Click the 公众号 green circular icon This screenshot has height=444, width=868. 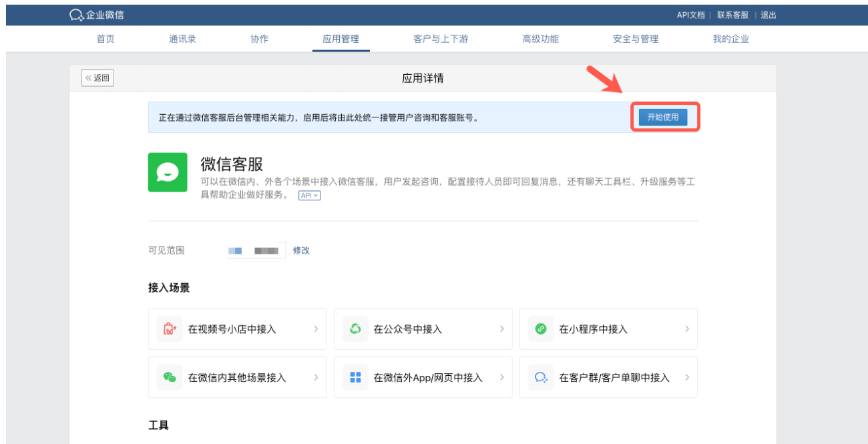click(355, 329)
